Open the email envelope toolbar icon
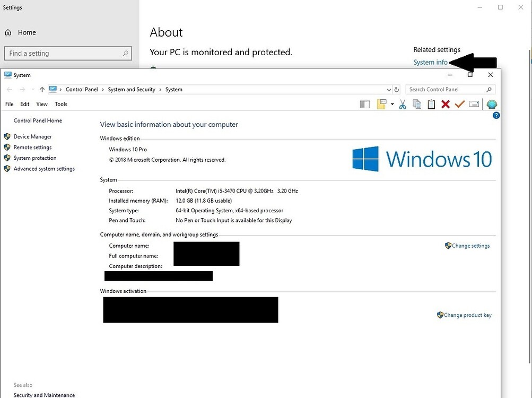The width and height of the screenshot is (532, 398). coord(474,104)
